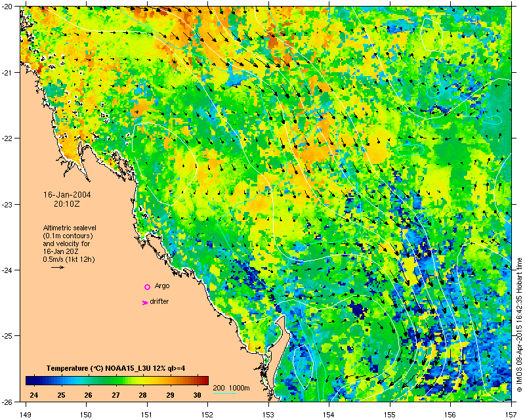Viewport: 525px width, 420px height.
Task: Click the '(0.1m contours)' caption line
Action: [x=68, y=236]
